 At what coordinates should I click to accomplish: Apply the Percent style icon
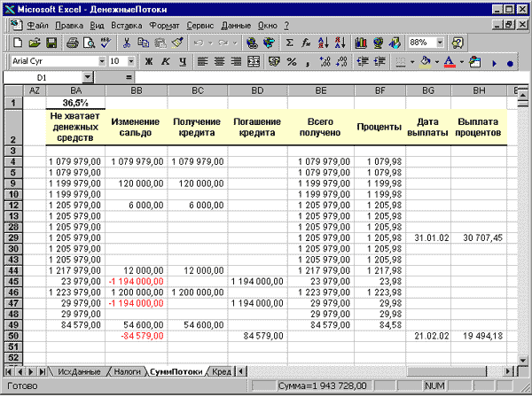tap(292, 62)
